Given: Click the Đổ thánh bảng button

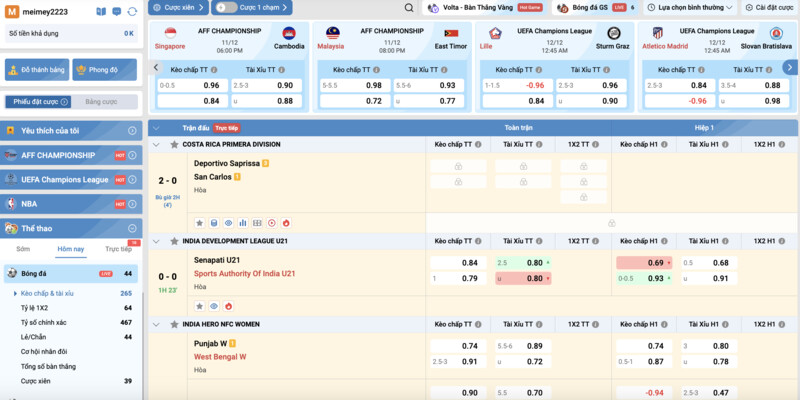Looking at the screenshot, I should (37, 70).
